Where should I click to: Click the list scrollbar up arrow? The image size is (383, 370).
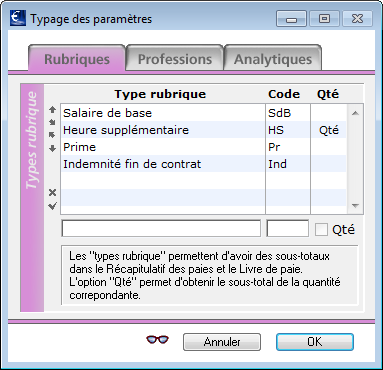[x=355, y=113]
